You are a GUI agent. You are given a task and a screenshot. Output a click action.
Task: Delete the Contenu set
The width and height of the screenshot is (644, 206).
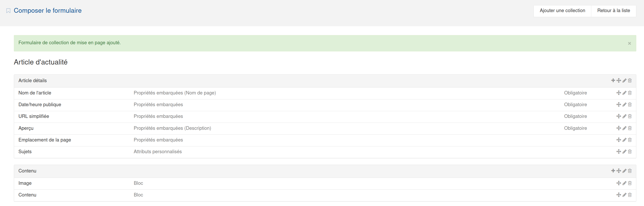click(630, 171)
